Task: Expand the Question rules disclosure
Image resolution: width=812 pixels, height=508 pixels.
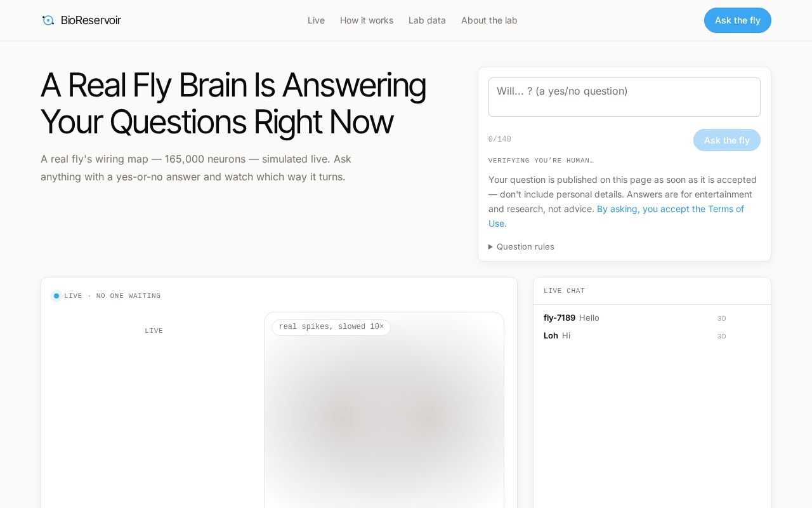Action: (x=521, y=246)
